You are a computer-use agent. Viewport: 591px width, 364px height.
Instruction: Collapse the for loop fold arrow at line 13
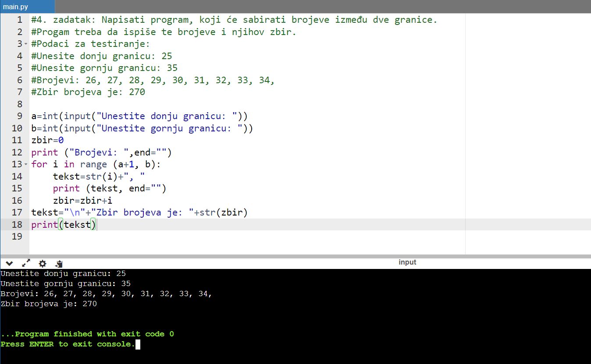(x=26, y=164)
